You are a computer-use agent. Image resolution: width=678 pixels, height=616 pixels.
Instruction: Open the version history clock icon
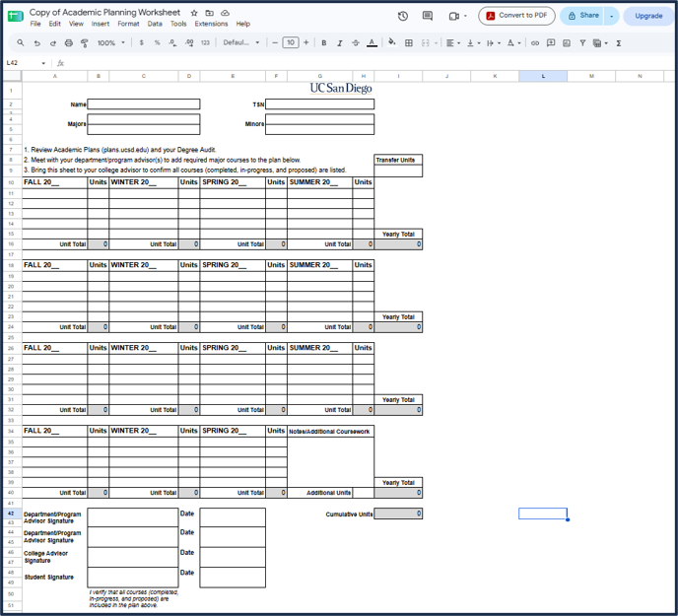[x=402, y=16]
